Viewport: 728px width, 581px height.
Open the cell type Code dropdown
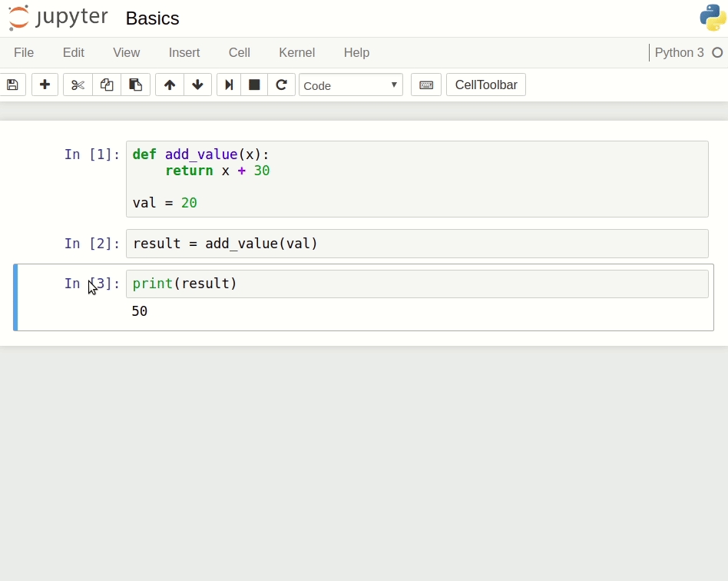[x=351, y=85]
